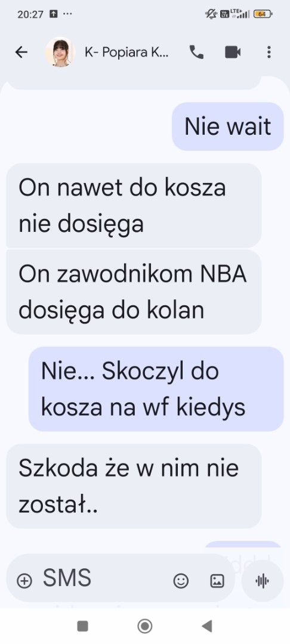
Task: Open the gallery image attachment picker
Action: click(x=217, y=581)
